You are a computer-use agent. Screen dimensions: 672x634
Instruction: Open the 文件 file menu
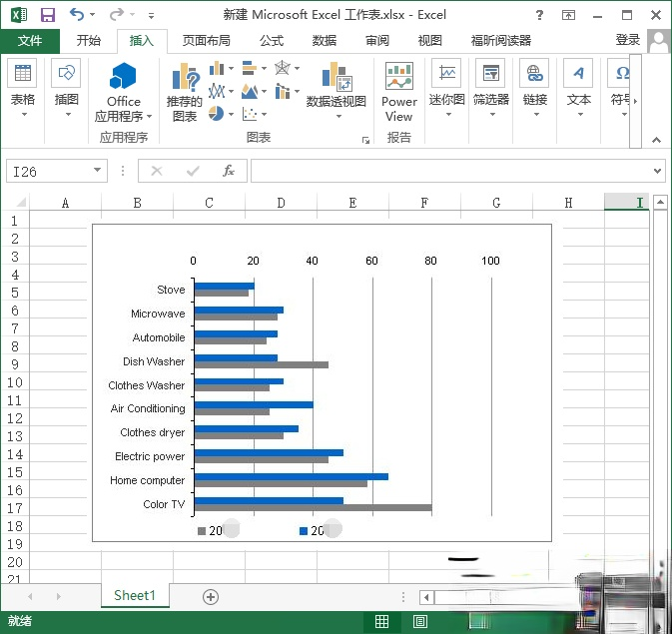(x=29, y=40)
